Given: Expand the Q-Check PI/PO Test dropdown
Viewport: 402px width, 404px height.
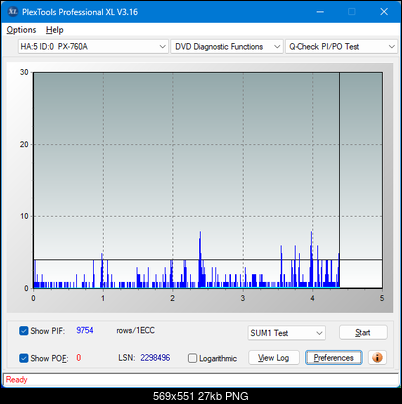Looking at the screenshot, I should coord(342,46).
